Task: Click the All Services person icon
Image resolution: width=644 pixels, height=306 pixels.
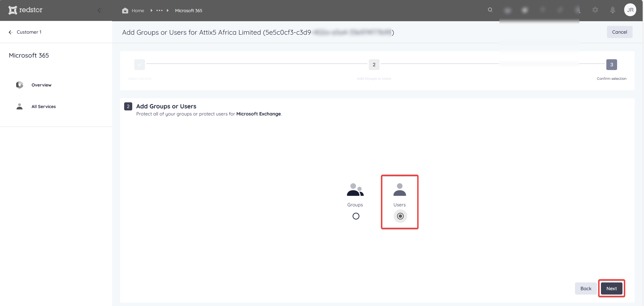Action: tap(20, 106)
